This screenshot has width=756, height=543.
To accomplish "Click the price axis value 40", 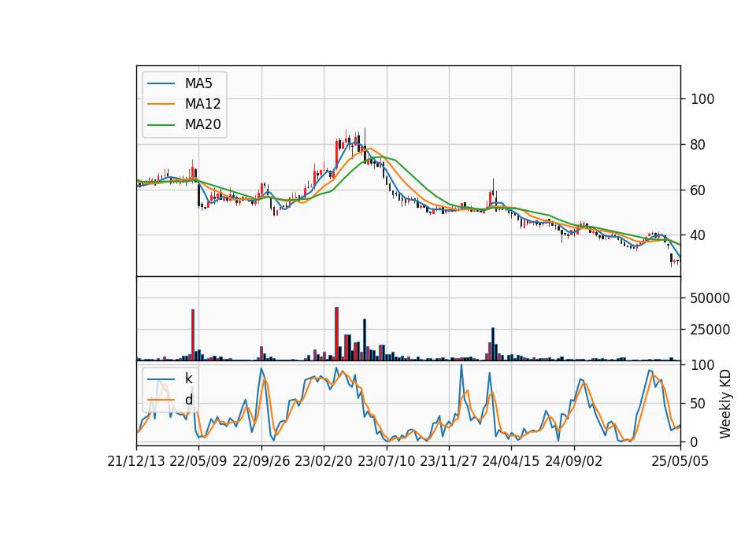I will pyautogui.click(x=699, y=235).
